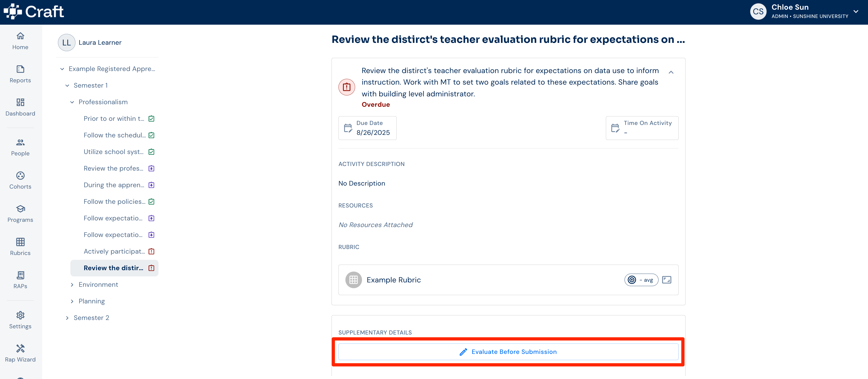Click completed status icon for Prior to or within

(x=151, y=118)
